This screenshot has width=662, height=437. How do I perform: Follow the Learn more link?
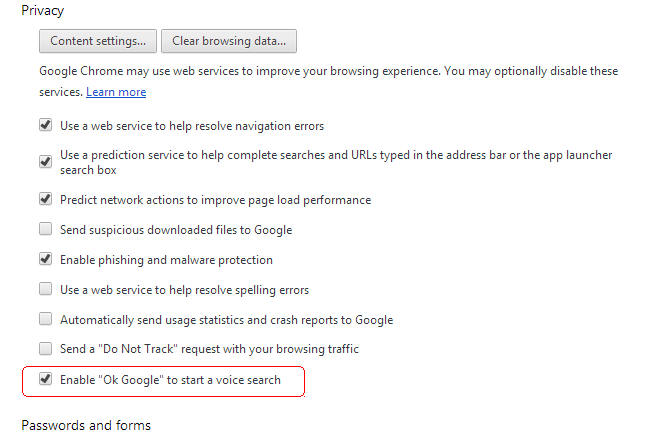pos(116,92)
